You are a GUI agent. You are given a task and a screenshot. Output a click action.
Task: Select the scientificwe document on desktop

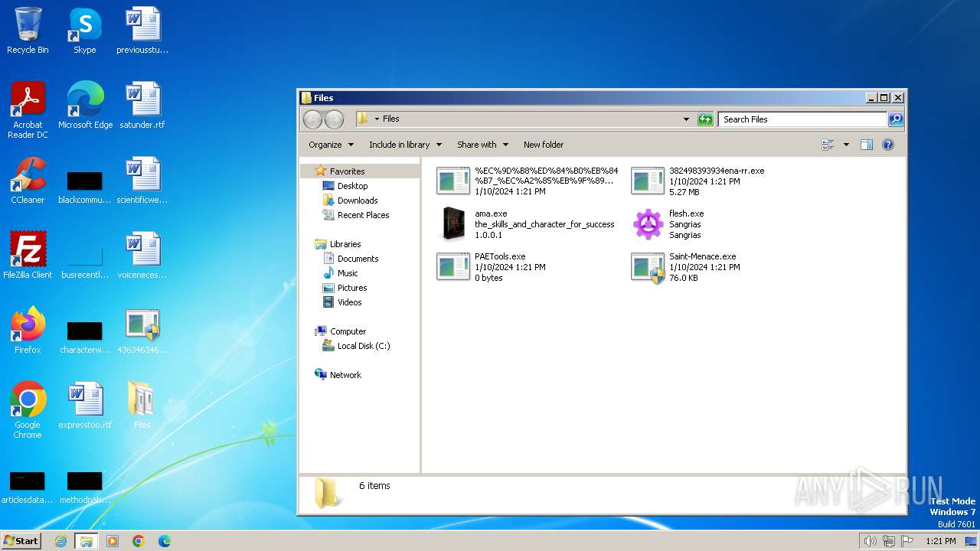coord(142,181)
